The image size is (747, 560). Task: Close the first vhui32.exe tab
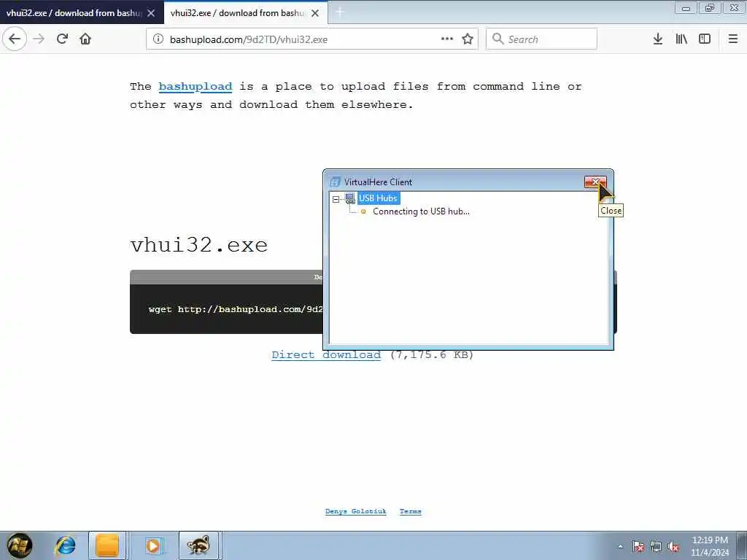[151, 13]
